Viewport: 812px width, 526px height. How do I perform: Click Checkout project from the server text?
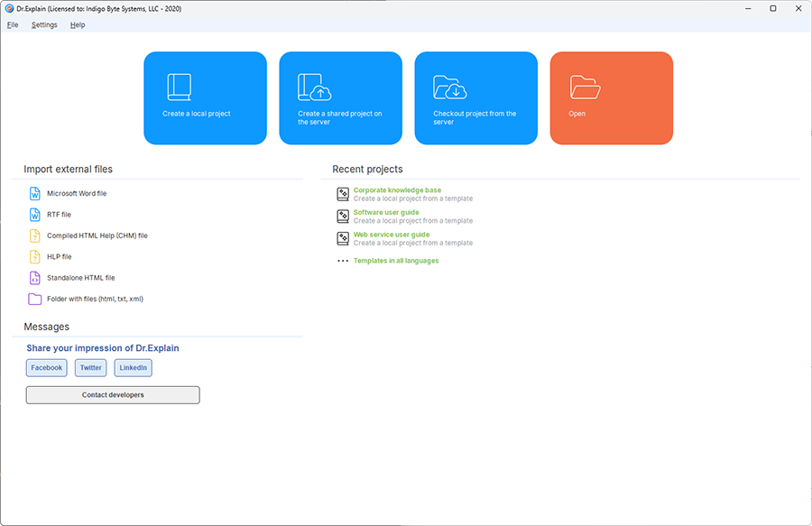(475, 117)
